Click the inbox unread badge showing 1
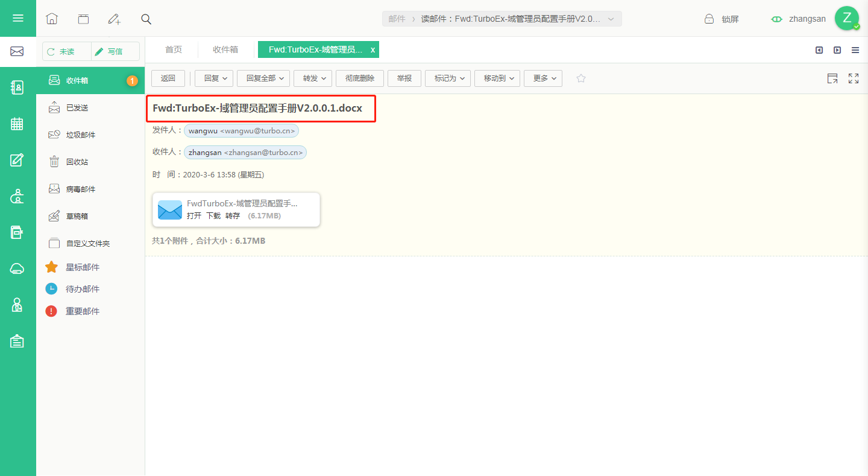This screenshot has width=868, height=476. point(132,81)
